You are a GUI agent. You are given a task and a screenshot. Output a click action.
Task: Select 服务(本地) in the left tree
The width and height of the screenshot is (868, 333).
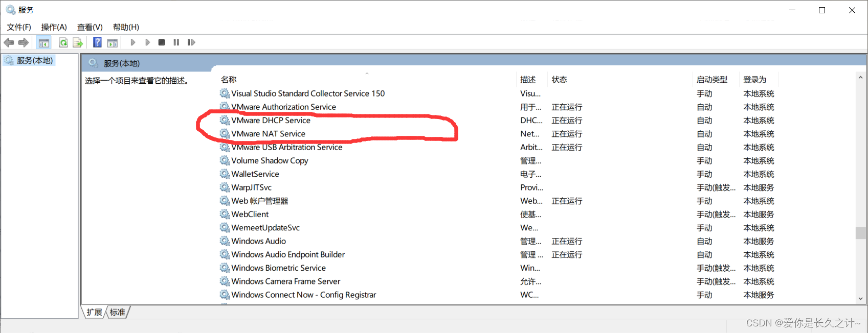click(35, 60)
